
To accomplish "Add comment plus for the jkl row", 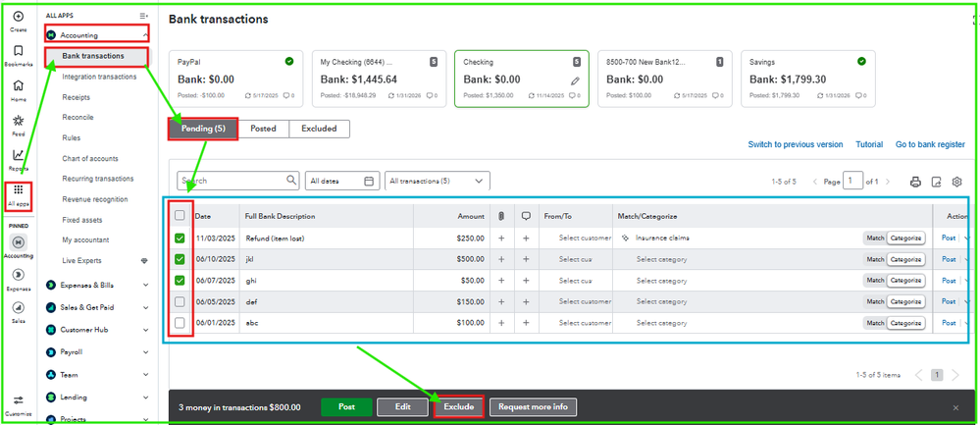I will pyautogui.click(x=526, y=259).
